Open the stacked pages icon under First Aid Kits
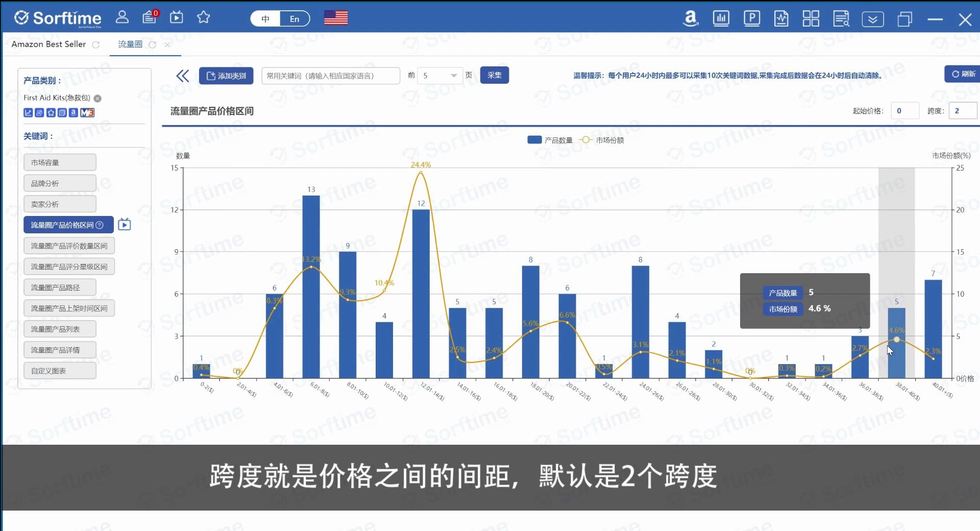Viewport: 980px width, 531px height. pos(62,113)
